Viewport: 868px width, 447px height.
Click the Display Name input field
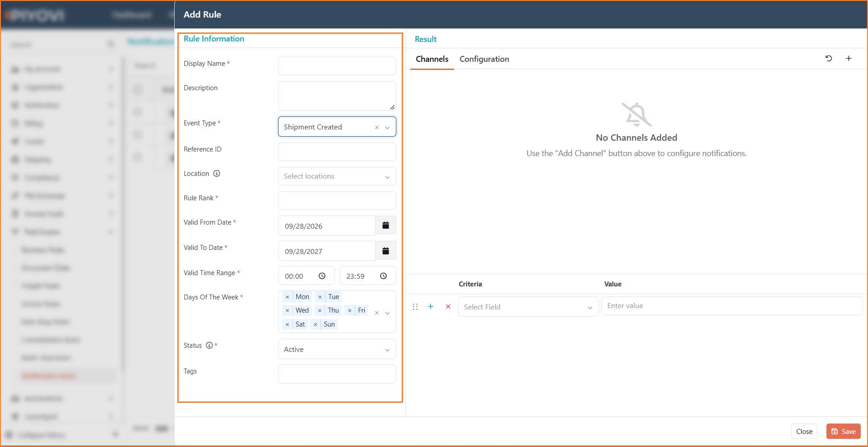[337, 66]
